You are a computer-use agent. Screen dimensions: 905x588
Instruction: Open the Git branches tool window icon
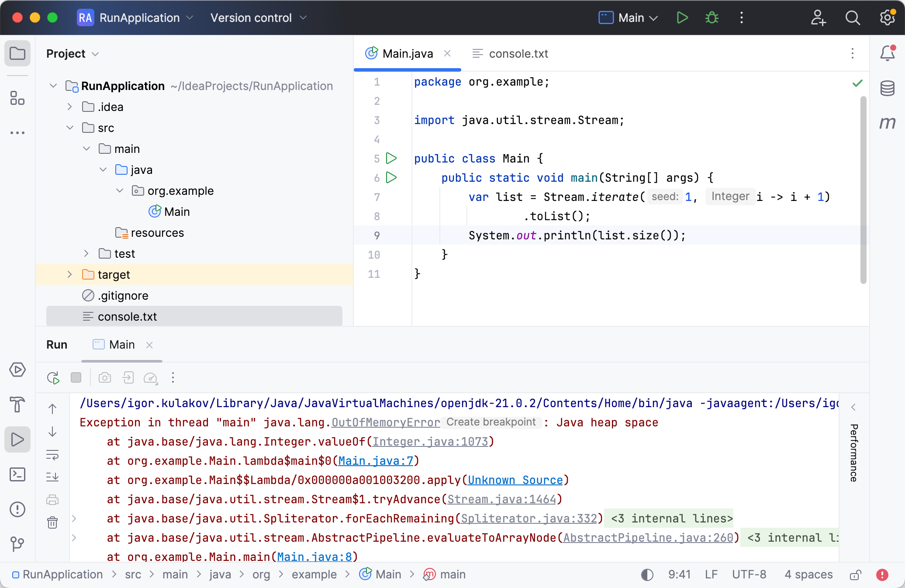pos(17,544)
